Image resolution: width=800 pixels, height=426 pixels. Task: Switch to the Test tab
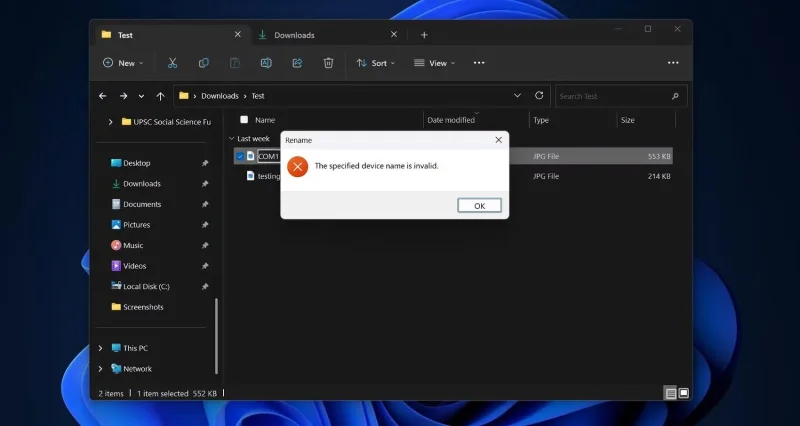pyautogui.click(x=172, y=35)
